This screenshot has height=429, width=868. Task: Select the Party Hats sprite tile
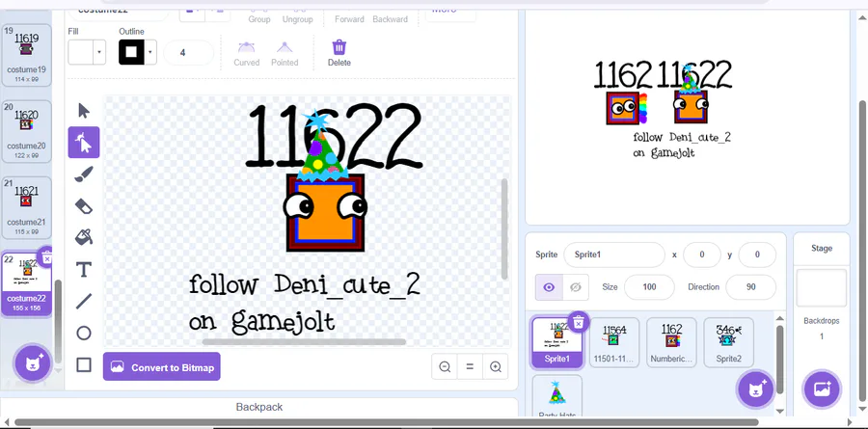pyautogui.click(x=556, y=396)
